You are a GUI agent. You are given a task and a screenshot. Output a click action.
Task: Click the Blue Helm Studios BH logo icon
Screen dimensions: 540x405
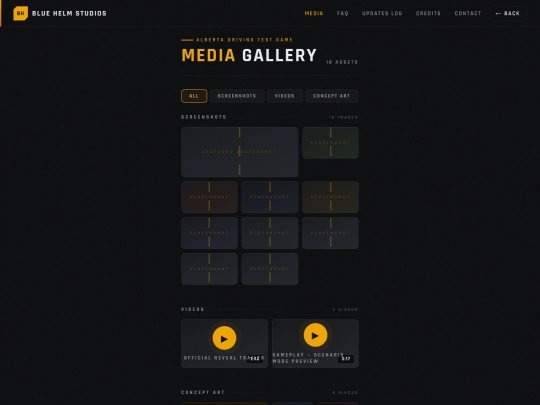click(x=20, y=13)
